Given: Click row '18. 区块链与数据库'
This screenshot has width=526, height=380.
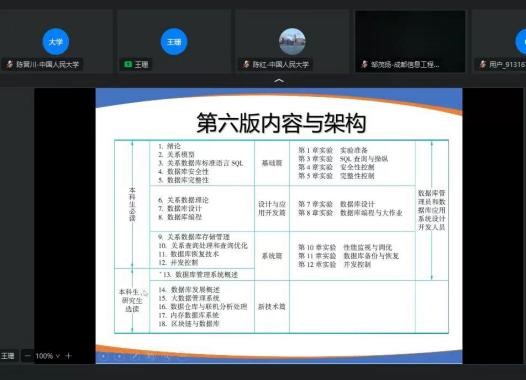Looking at the screenshot, I should [189, 324].
